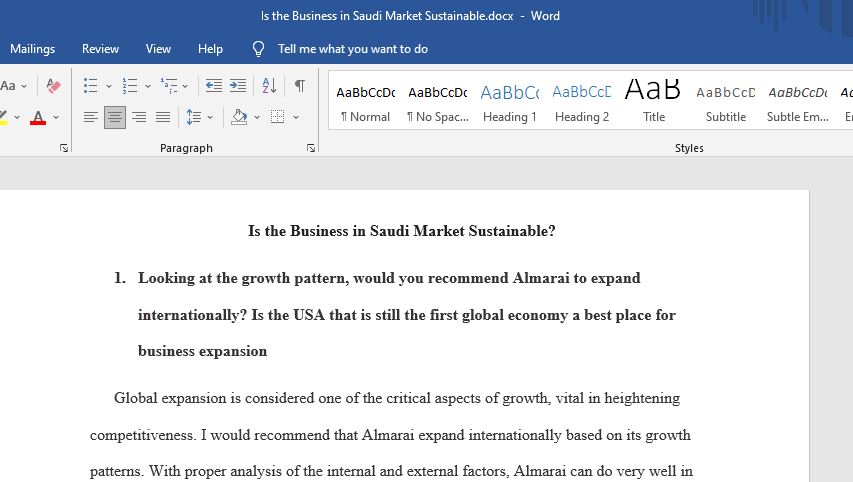
Task: Toggle center alignment
Action: coord(115,117)
